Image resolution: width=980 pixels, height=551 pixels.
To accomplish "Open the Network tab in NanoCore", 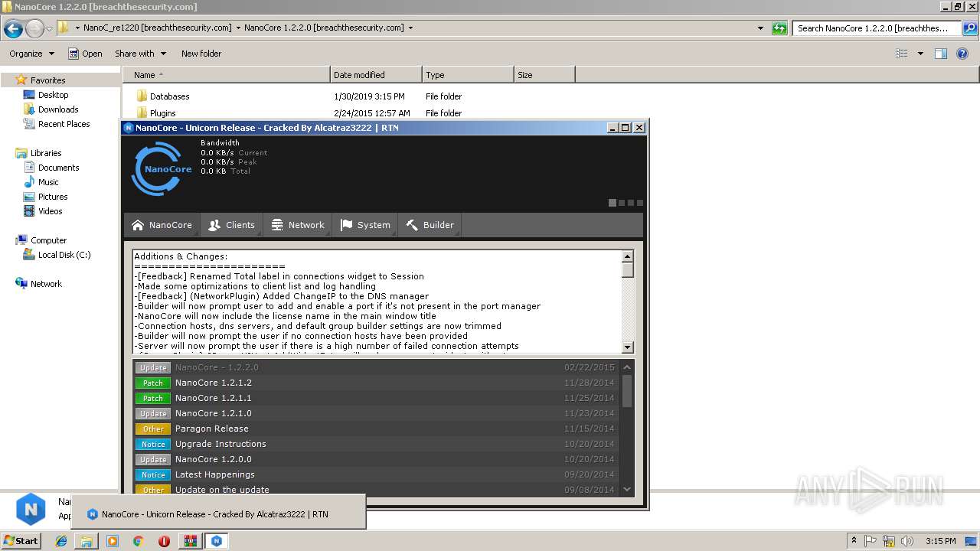I will pos(297,225).
